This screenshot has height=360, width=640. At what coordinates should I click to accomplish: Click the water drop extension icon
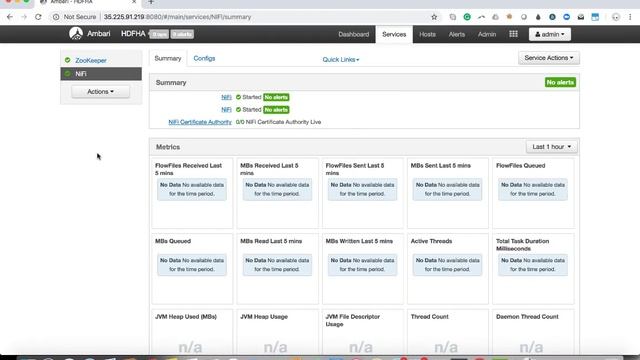[x=538, y=17]
